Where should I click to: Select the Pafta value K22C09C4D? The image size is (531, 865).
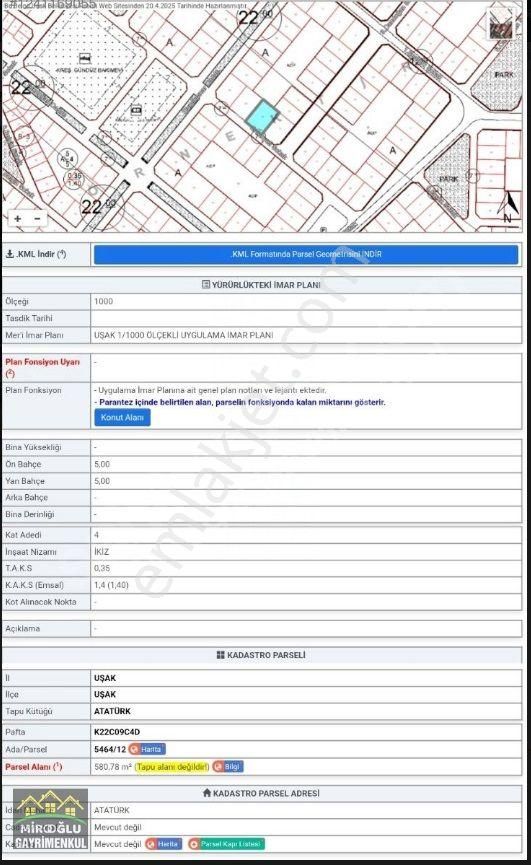point(117,732)
